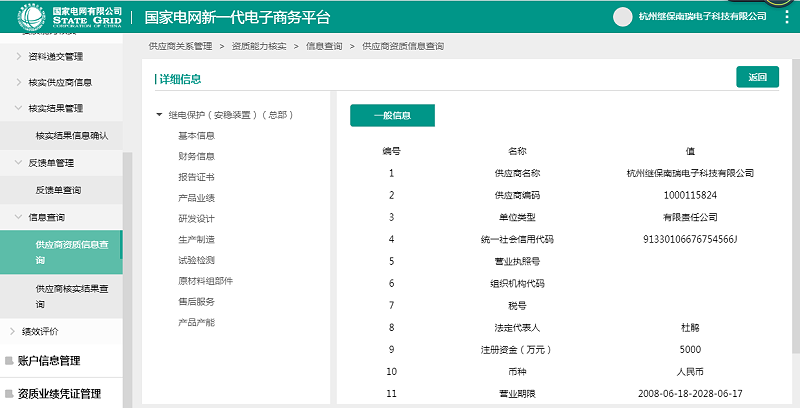The width and height of the screenshot is (800, 408).
Task: Click 供应商关系管理 breadcrumb link
Action: 180,46
